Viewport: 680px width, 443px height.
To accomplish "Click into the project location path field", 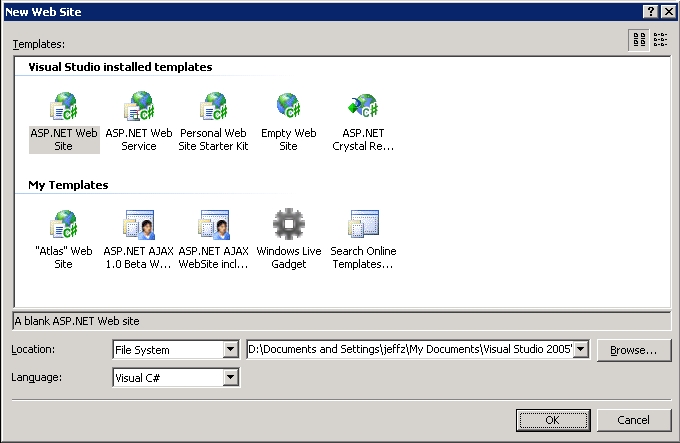I will 410,349.
